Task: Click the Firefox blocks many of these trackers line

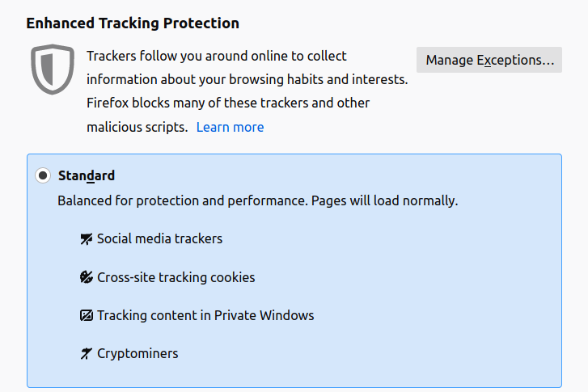Action: tap(228, 103)
